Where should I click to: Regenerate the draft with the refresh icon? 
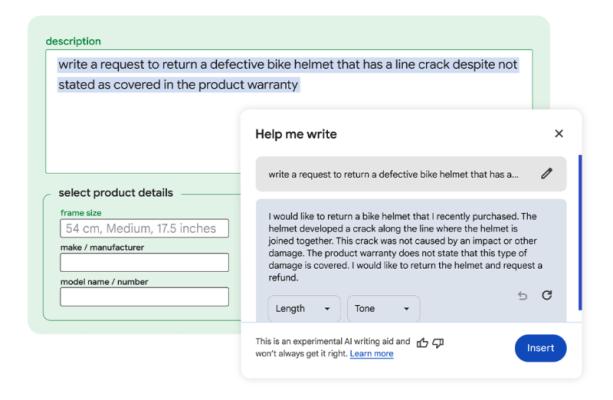pyautogui.click(x=547, y=295)
